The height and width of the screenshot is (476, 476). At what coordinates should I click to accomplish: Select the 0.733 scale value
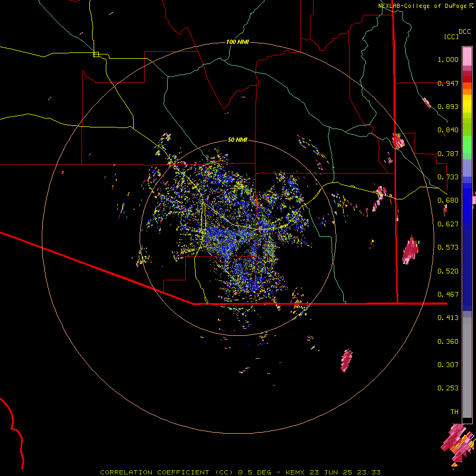pyautogui.click(x=448, y=177)
